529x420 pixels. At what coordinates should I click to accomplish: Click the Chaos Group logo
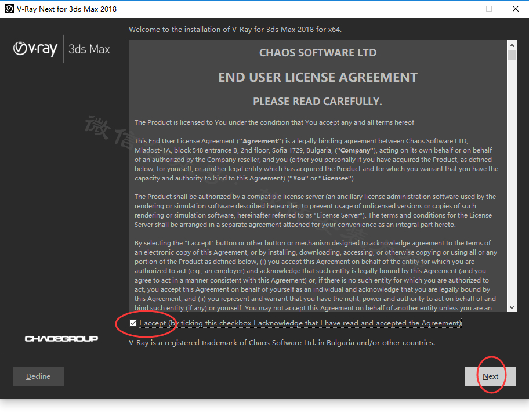pyautogui.click(x=61, y=338)
